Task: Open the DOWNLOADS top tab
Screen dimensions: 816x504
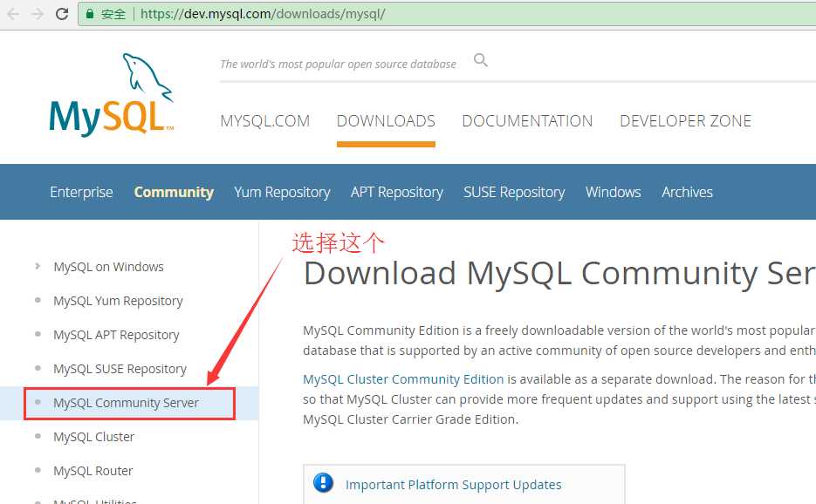Action: [x=386, y=120]
